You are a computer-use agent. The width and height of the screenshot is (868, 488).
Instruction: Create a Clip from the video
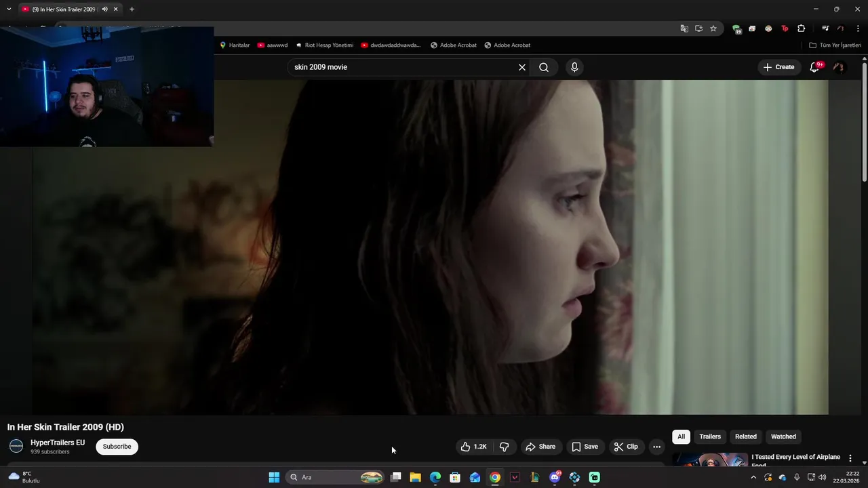625,447
